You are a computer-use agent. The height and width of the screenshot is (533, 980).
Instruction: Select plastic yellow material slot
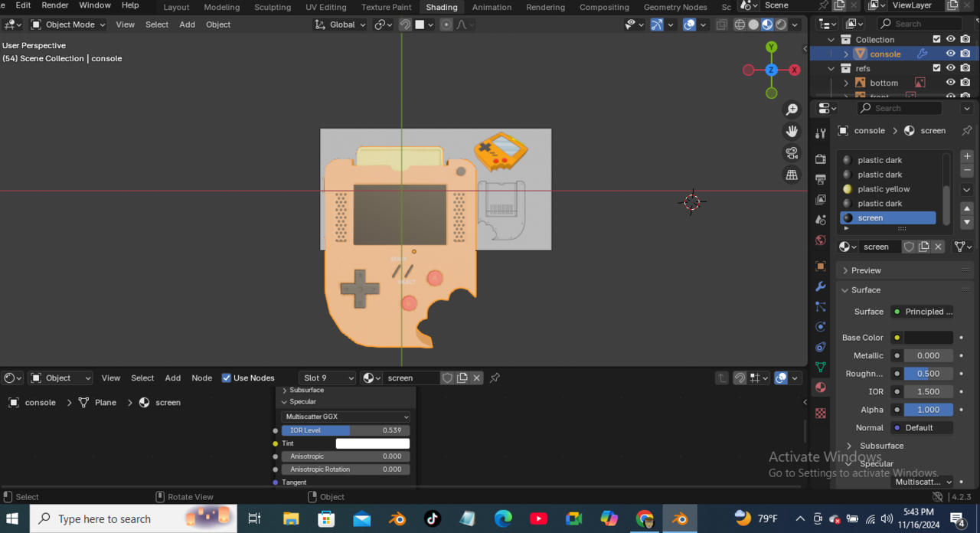884,189
